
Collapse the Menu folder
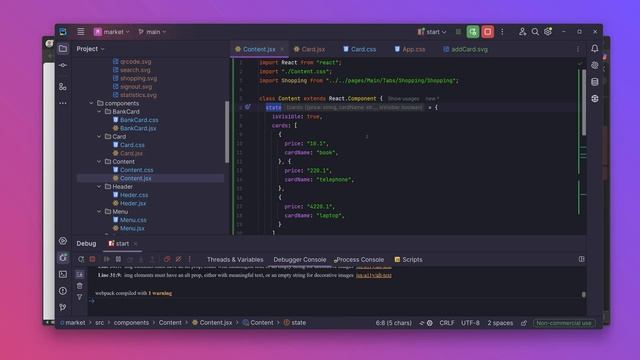click(x=99, y=211)
